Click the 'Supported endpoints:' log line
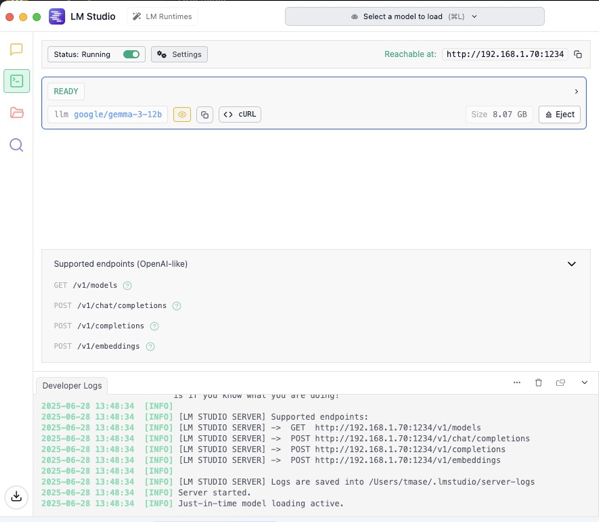This screenshot has height=522, width=599. (x=274, y=417)
